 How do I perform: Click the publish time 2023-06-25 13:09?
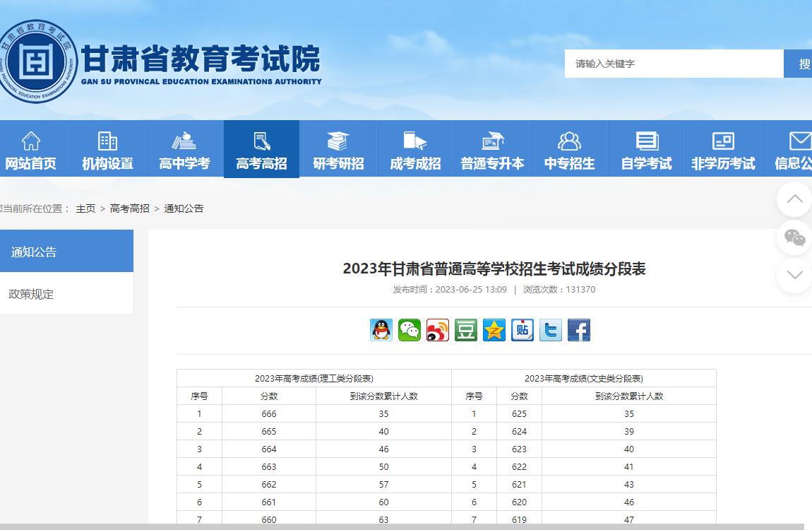pyautogui.click(x=471, y=290)
